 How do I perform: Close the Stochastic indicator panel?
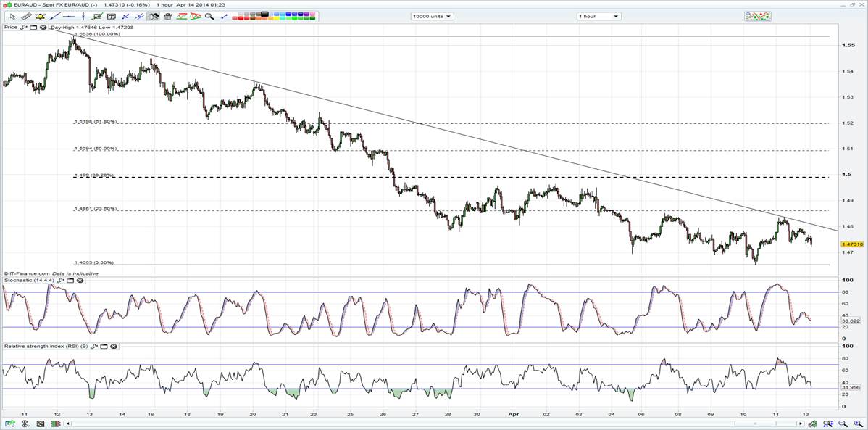[x=78, y=279]
